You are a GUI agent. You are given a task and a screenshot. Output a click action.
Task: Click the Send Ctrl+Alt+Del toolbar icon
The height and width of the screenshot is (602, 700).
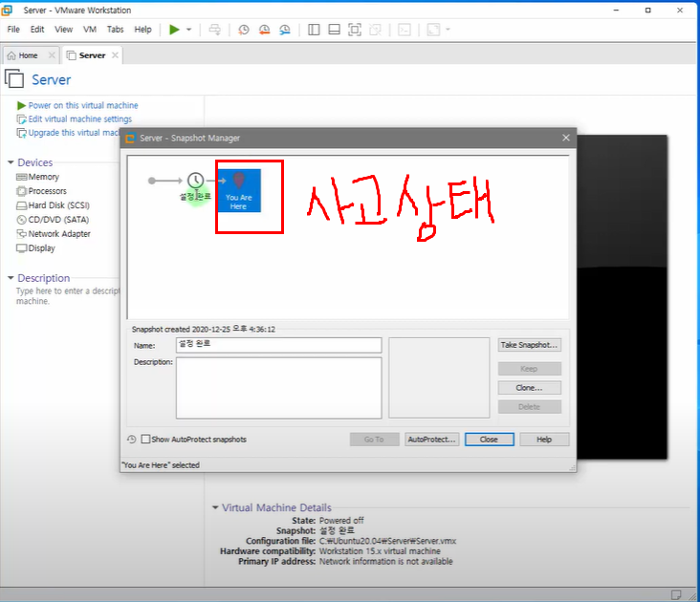point(215,30)
